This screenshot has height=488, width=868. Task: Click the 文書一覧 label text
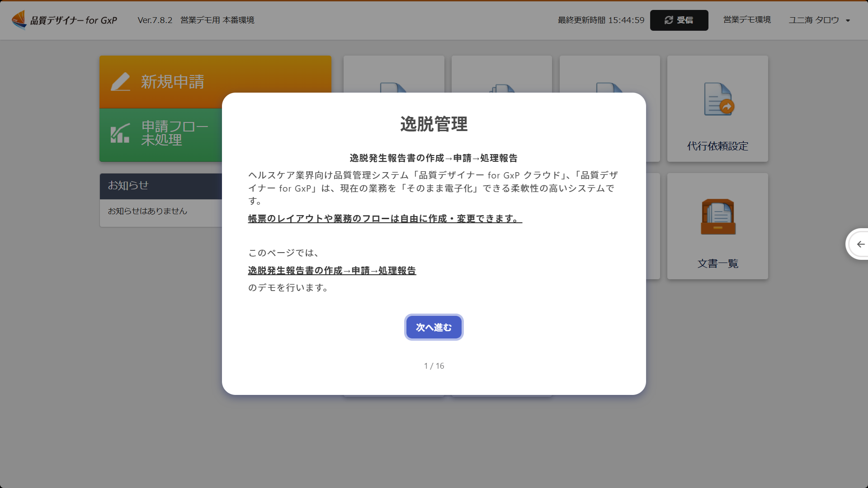tap(717, 264)
